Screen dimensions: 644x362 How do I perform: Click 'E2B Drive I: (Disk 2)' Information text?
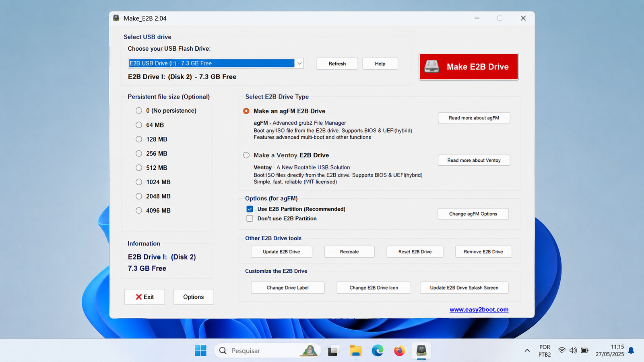coord(162,257)
